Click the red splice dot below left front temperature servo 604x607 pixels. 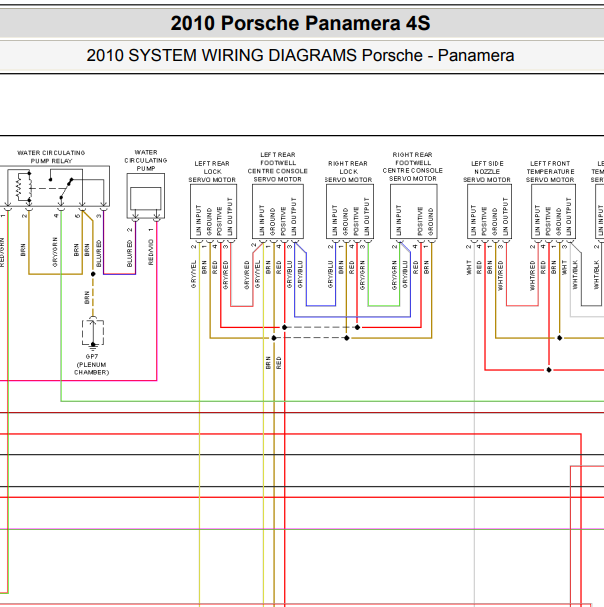point(549,370)
